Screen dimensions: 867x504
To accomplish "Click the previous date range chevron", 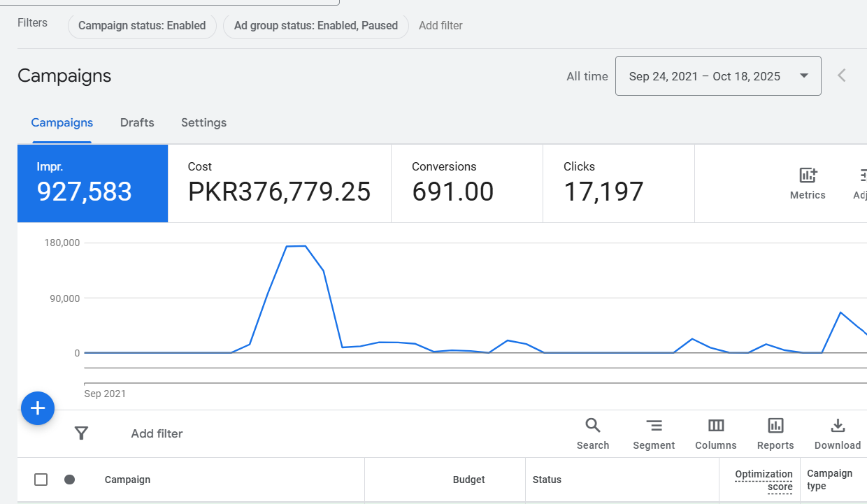I will tap(842, 75).
